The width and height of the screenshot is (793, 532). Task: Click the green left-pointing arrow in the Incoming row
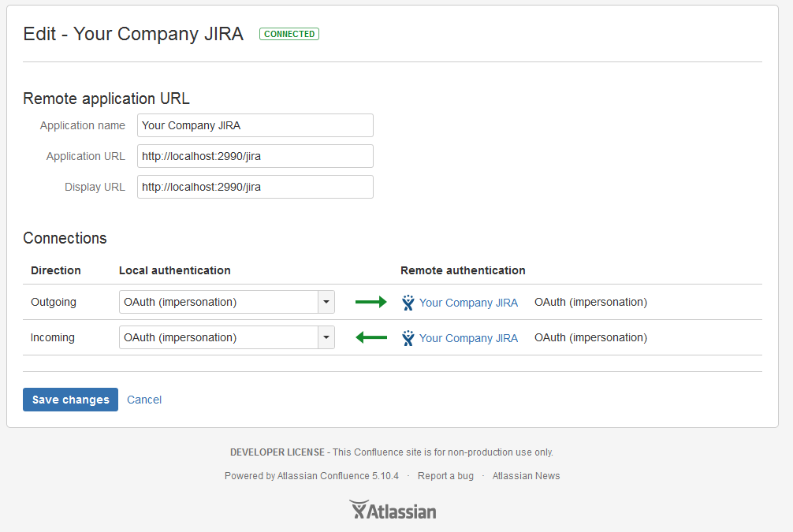coord(371,337)
